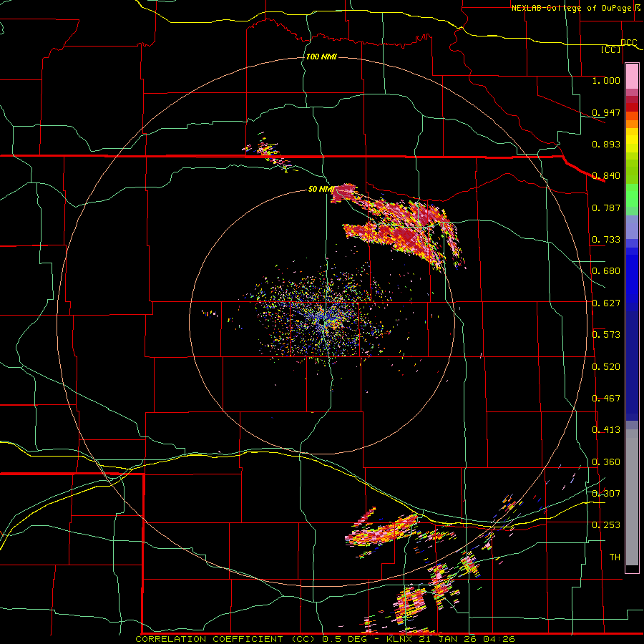Select the 0.253 scale value
The width and height of the screenshot is (644, 644).
point(606,525)
